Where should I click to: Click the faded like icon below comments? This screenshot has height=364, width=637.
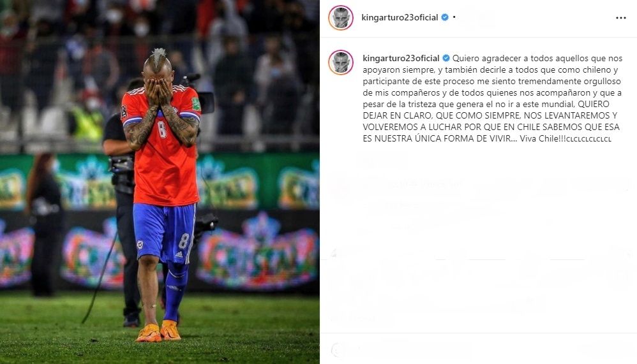click(x=334, y=254)
